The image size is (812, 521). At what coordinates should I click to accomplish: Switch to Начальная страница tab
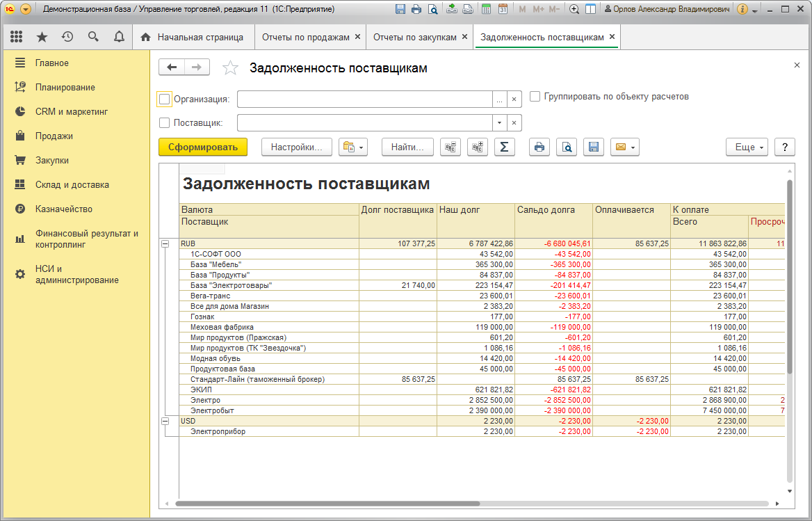click(193, 38)
